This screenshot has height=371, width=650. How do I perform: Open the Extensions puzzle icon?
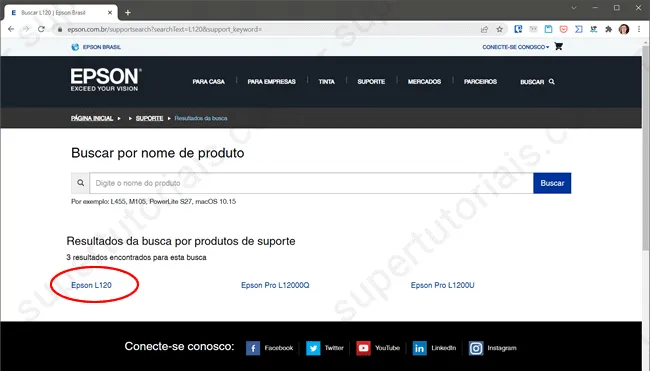pyautogui.click(x=609, y=29)
